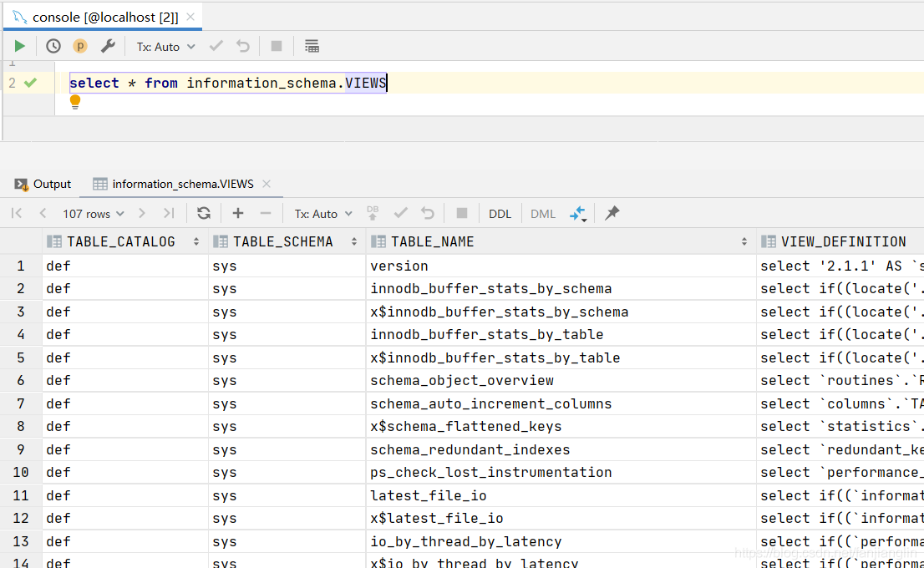Select 'sys' schema cell in version row
The image size is (924, 568).
tap(287, 266)
